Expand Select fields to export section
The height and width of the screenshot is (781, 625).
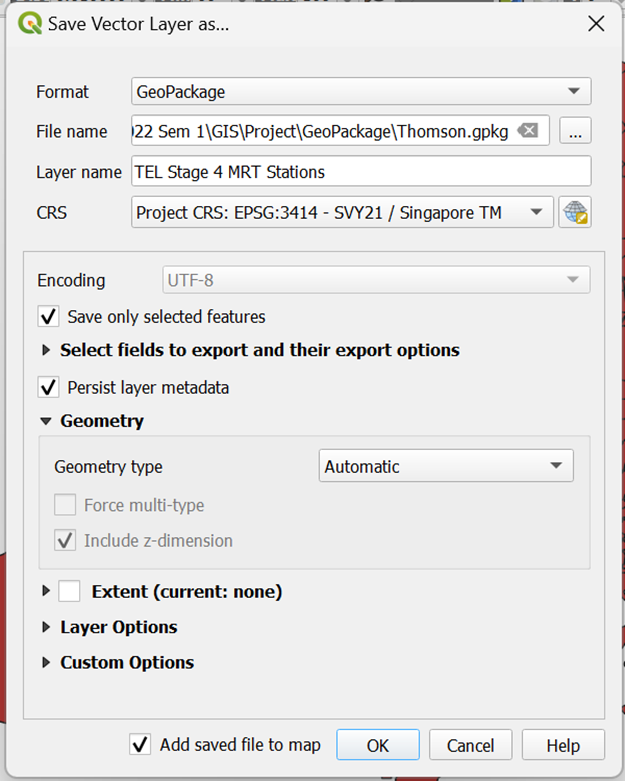coord(46,351)
